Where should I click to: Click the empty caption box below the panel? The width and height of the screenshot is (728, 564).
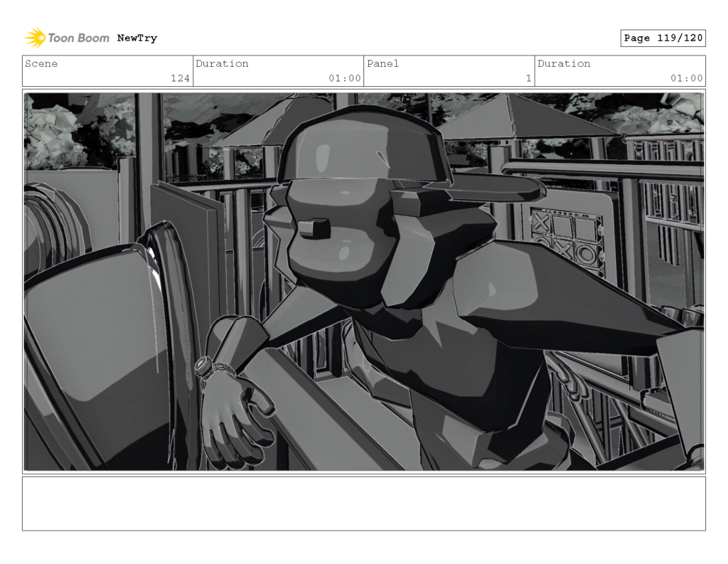tap(364, 505)
